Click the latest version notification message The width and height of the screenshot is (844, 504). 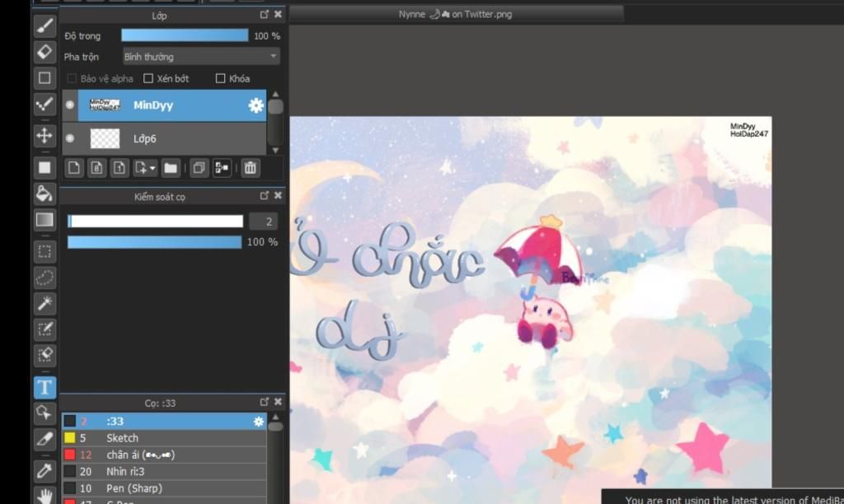click(734, 500)
